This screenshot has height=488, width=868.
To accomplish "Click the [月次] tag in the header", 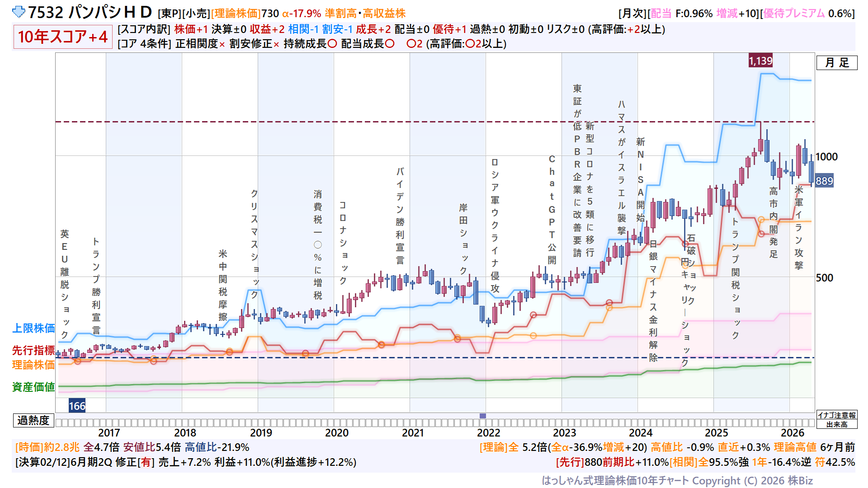I will 633,14.
